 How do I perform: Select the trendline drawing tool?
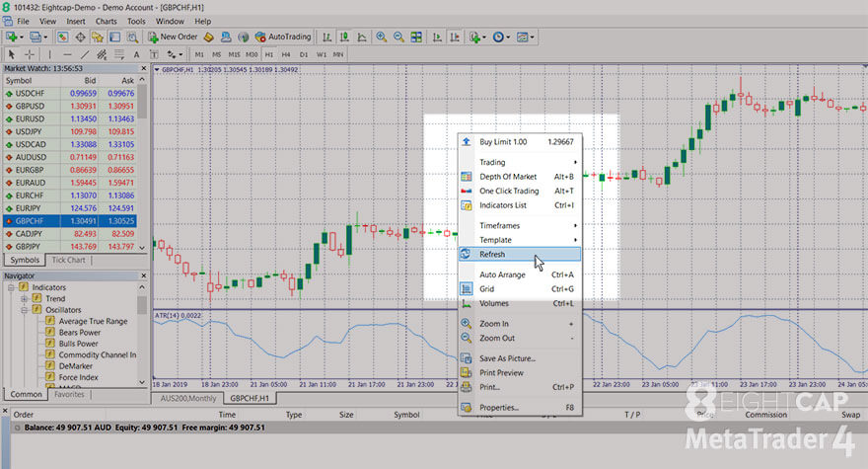pos(85,54)
